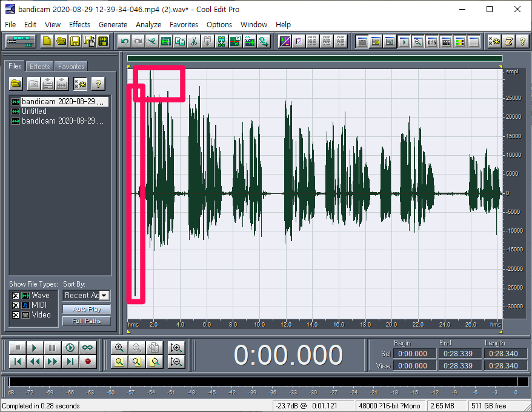
Task: Open the Generate menu
Action: pyautogui.click(x=113, y=24)
